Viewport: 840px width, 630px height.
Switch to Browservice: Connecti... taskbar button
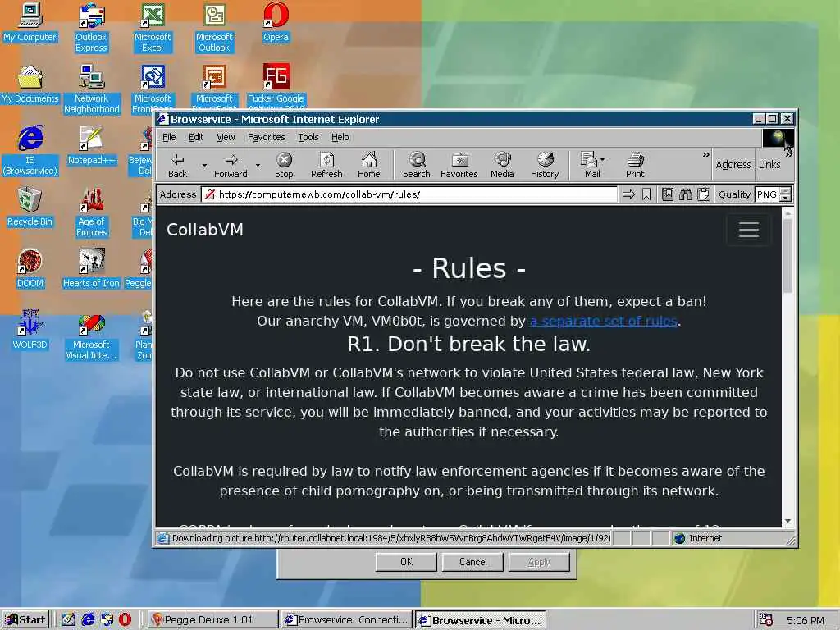tap(347, 620)
